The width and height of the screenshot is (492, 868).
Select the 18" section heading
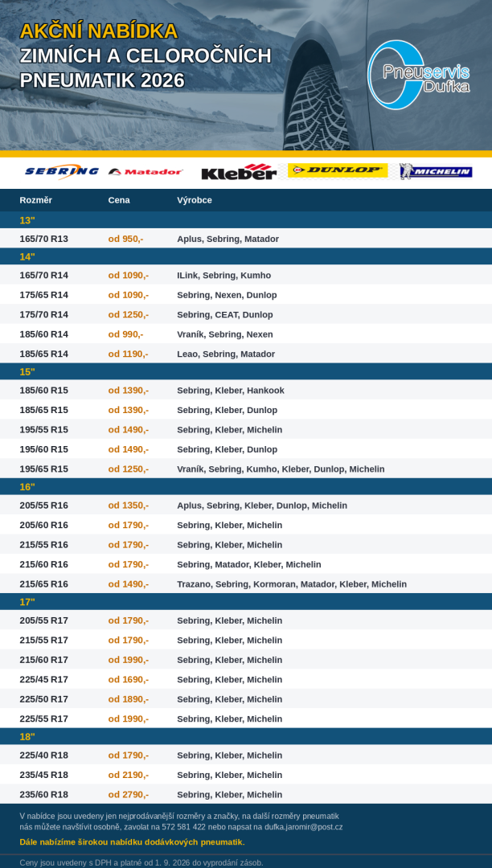coord(27,737)
